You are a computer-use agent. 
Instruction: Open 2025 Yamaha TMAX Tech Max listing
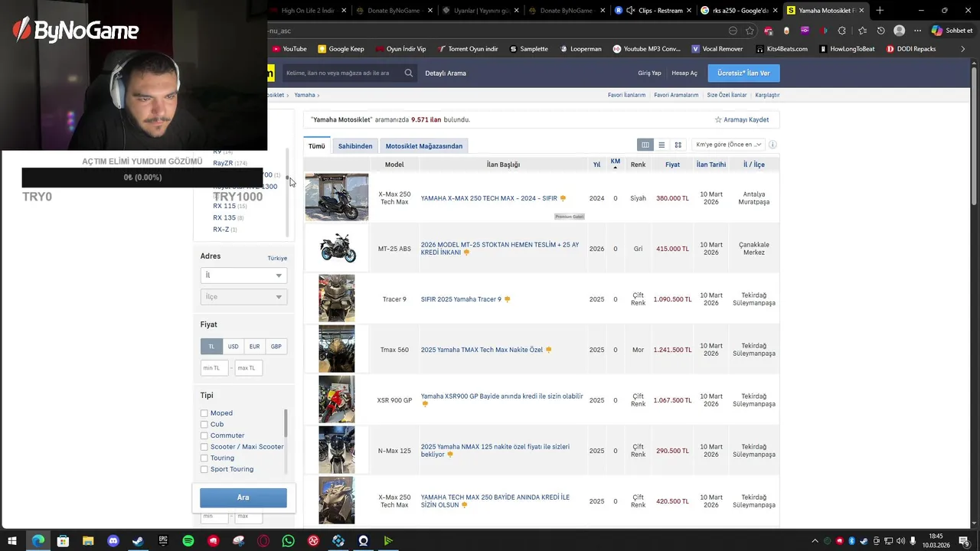click(x=482, y=350)
